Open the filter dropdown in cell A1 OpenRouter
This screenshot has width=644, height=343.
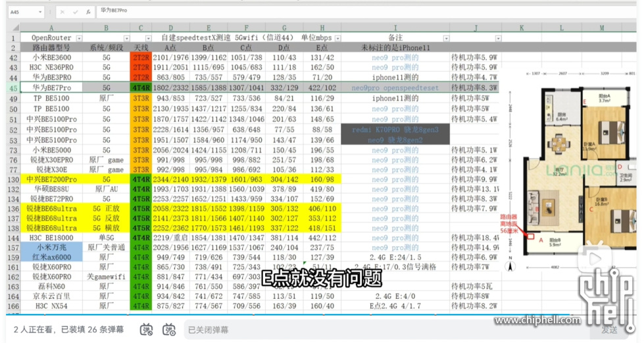point(80,38)
